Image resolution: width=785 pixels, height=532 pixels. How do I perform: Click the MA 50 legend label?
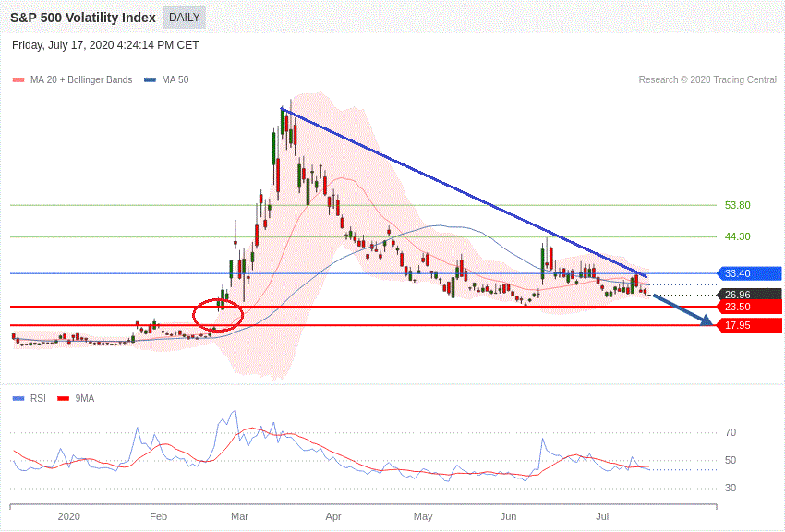[175, 79]
